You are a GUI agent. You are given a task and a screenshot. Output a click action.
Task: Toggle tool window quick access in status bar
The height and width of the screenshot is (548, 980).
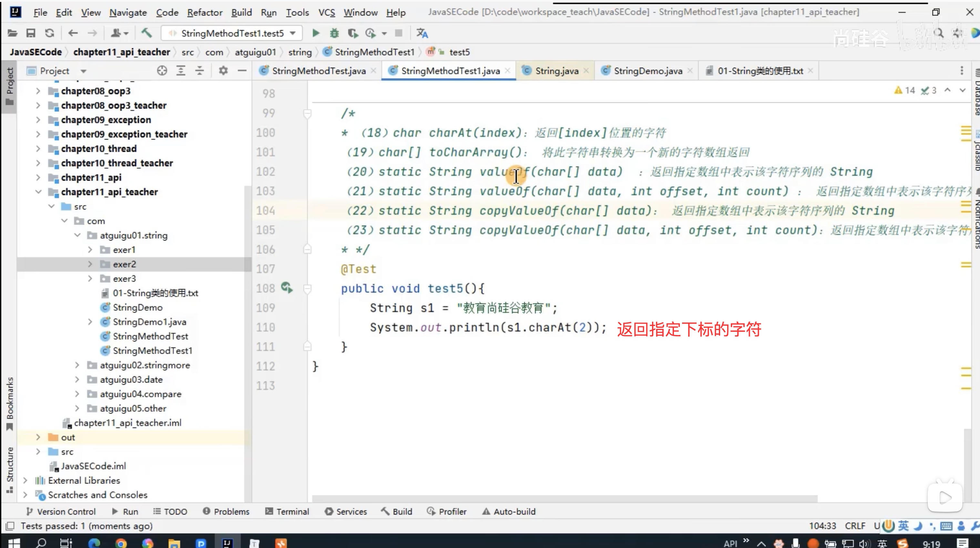10,526
